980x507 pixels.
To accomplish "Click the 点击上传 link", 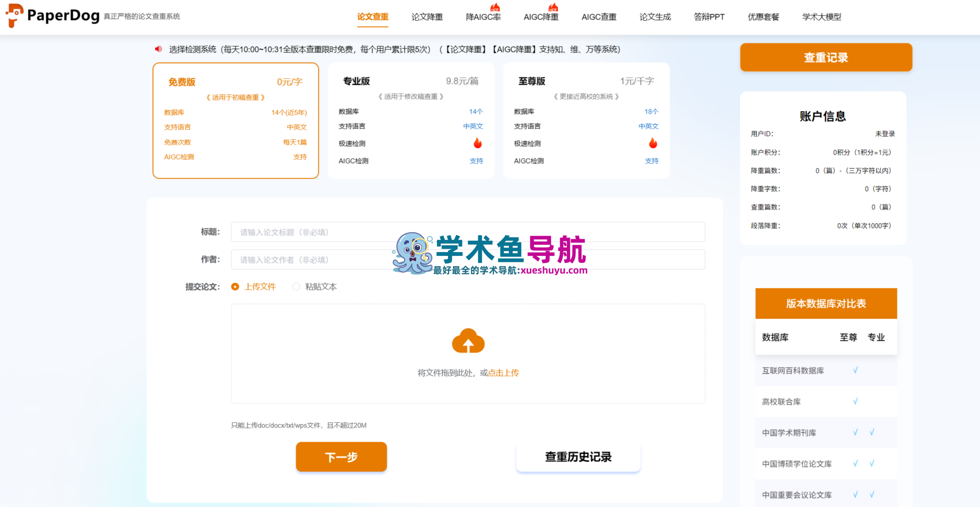I will (503, 373).
